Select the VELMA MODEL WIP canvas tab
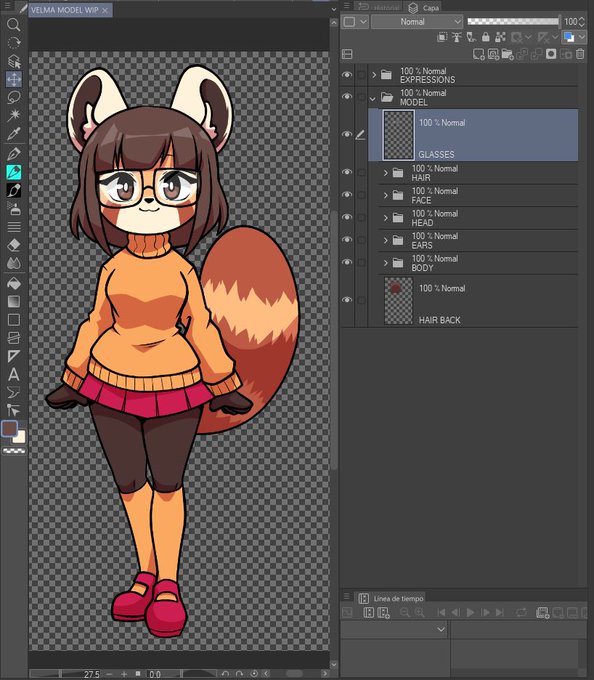Image resolution: width=594 pixels, height=680 pixels. [70, 10]
